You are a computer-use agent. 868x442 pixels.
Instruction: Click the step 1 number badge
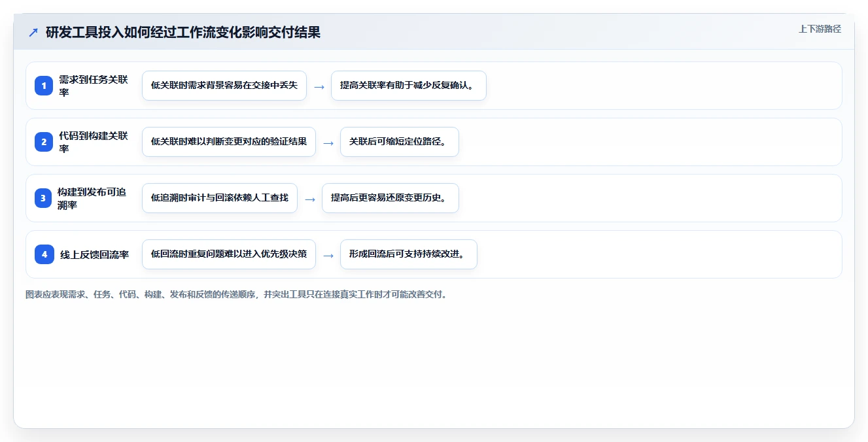coord(44,86)
